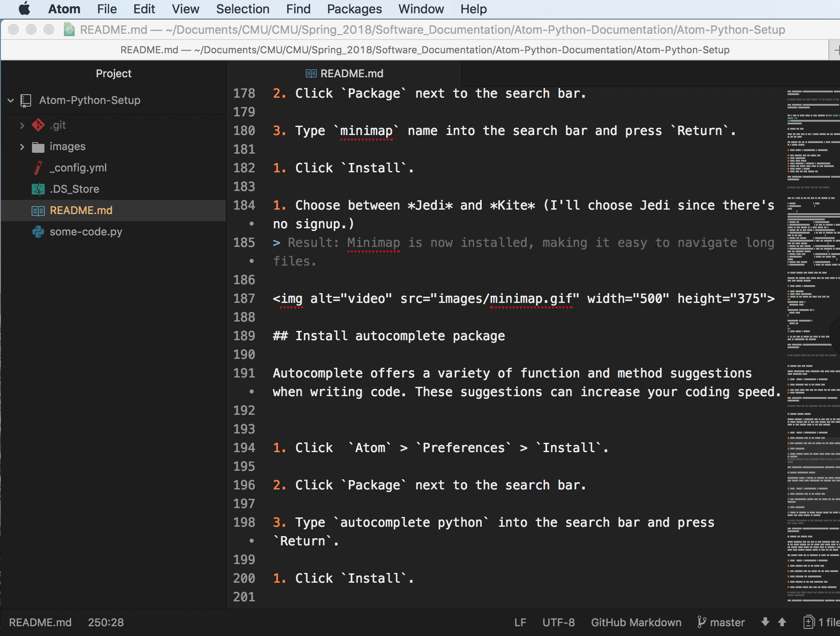Image resolution: width=840 pixels, height=636 pixels.
Task: Click the text 'Type `autocomplete python`' line 198
Action: point(392,522)
